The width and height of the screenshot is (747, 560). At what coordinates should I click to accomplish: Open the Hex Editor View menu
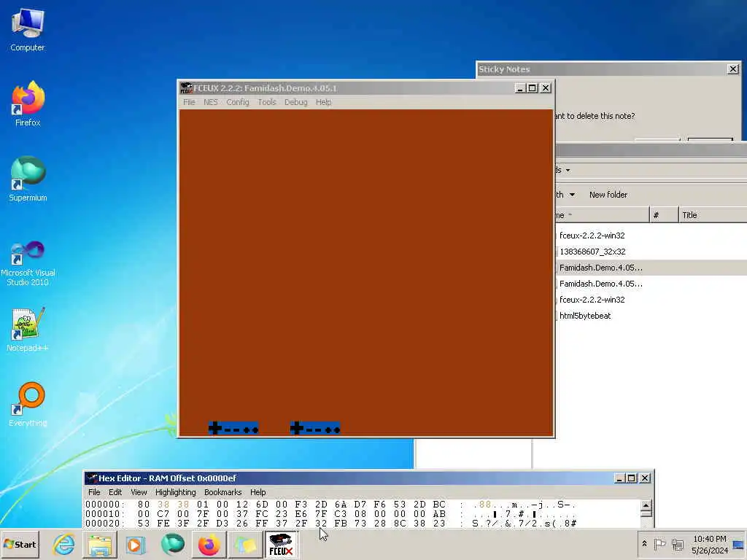pos(139,492)
